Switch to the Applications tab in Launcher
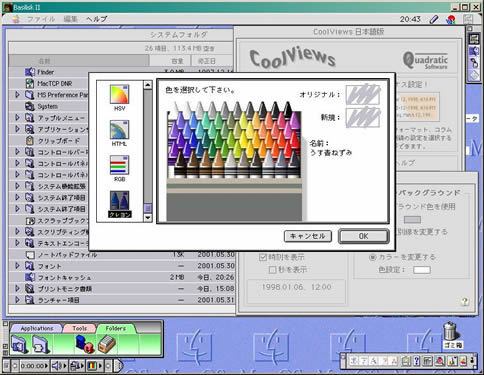The height and width of the screenshot is (375, 484). point(37,328)
